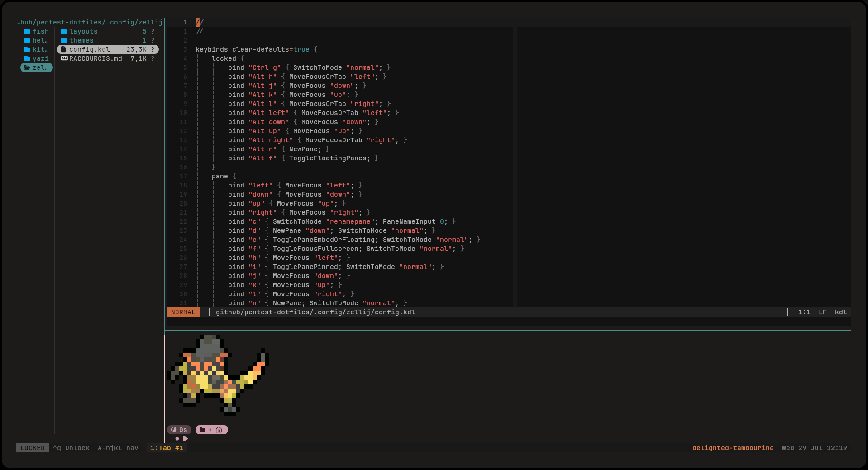Viewport: 868px width, 470px height.
Task: Click the fish folder icon
Action: point(27,31)
